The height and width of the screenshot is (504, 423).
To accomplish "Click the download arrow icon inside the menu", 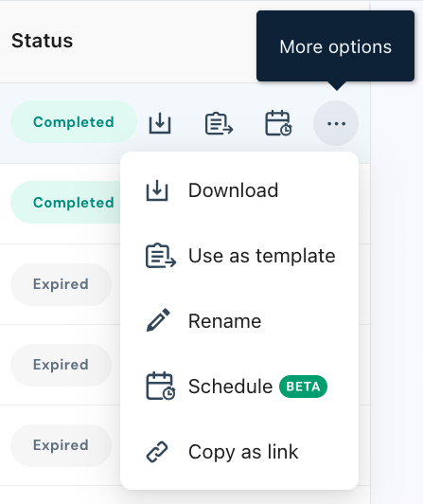I will click(x=157, y=190).
